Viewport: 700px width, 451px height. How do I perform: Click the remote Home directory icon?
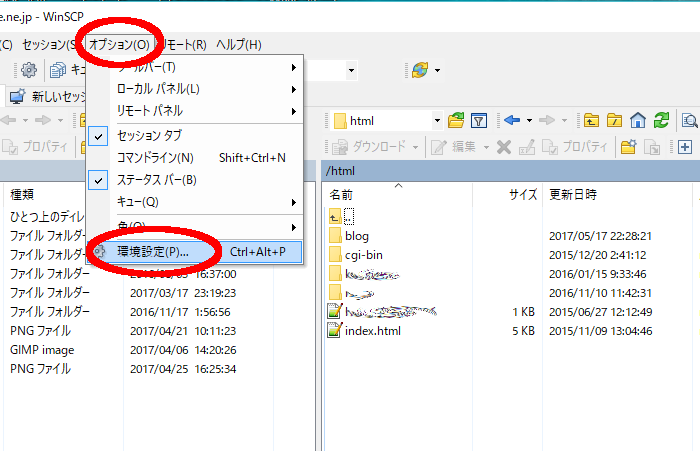click(x=639, y=120)
